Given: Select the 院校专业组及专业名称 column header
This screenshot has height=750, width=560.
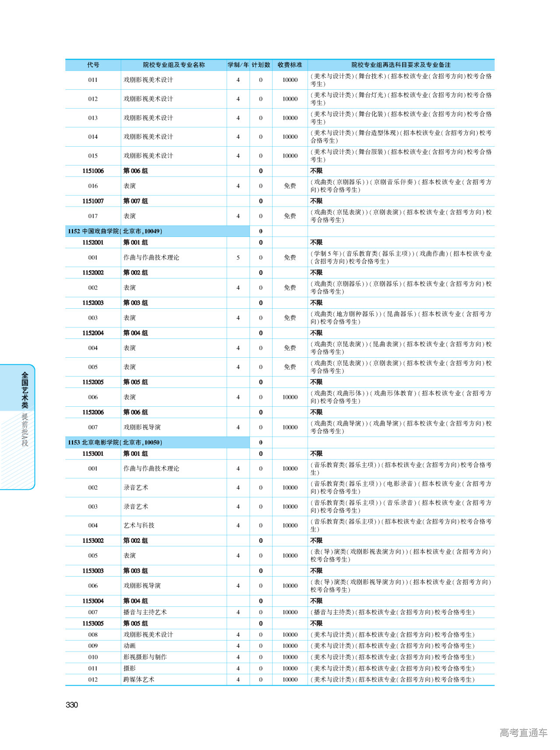Looking at the screenshot, I should 174,65.
